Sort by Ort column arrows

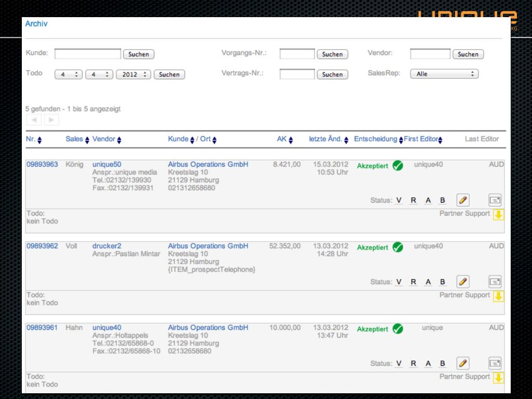215,140
